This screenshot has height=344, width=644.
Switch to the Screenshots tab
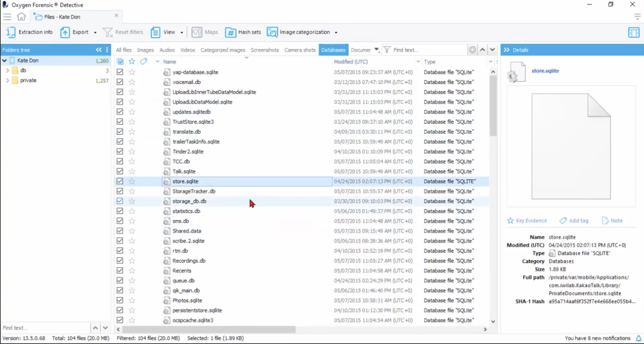[265, 50]
